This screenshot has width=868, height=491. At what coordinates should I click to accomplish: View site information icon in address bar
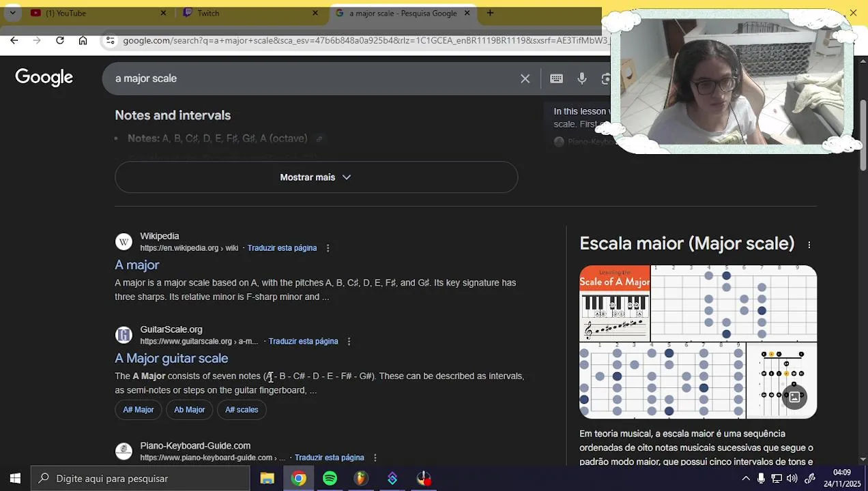pos(110,41)
